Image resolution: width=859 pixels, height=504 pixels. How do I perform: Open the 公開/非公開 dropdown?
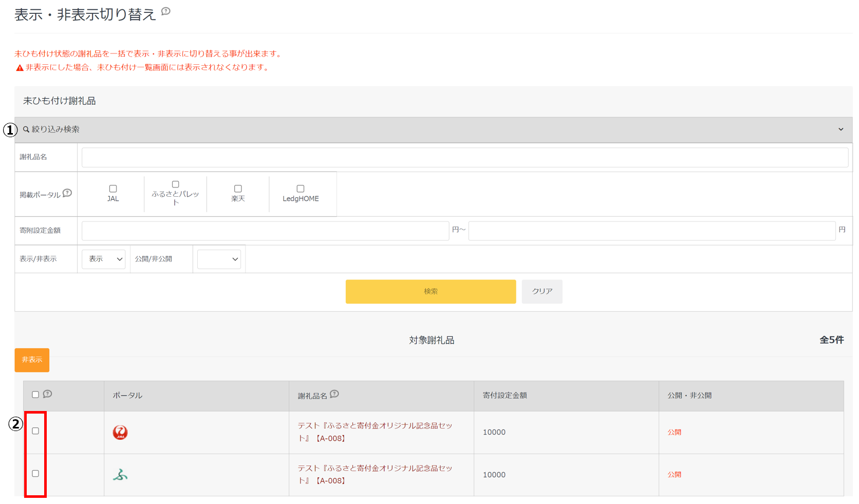click(219, 259)
